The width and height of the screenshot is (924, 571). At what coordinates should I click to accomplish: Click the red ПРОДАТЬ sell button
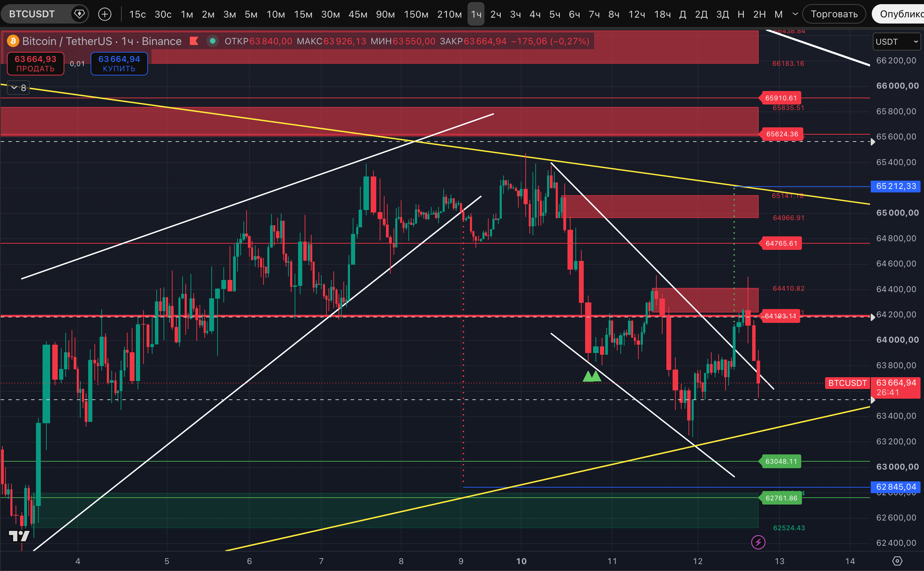click(x=36, y=64)
